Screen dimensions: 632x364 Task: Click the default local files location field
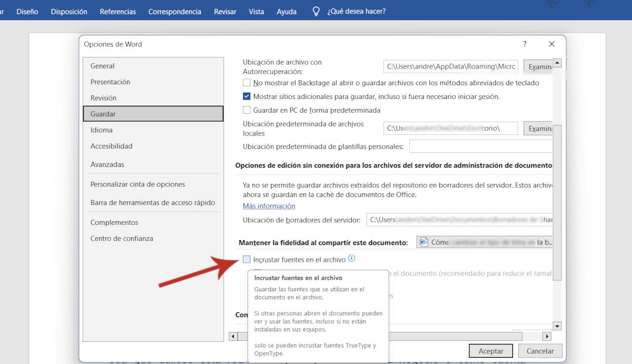coord(451,129)
